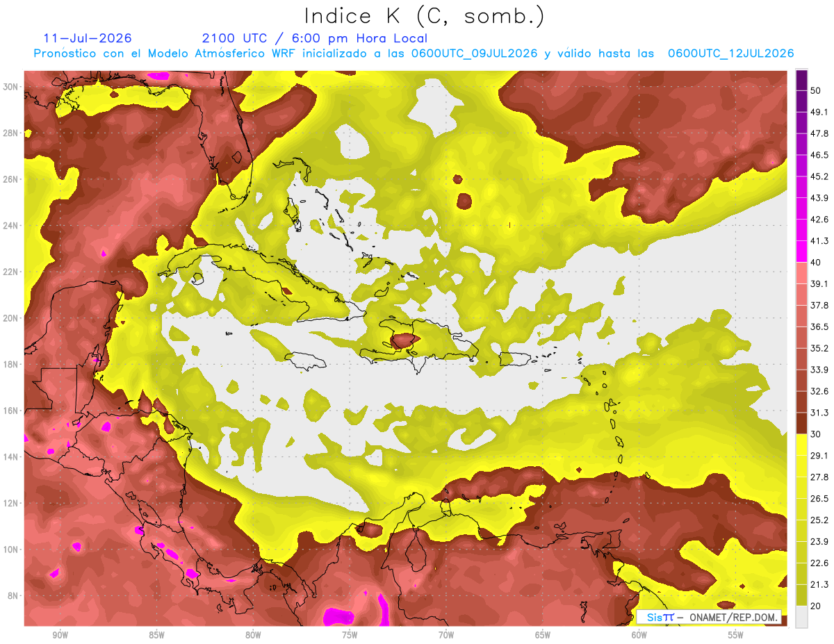The image size is (834, 644).
Task: Click the '28N' latitude label
Action: 11,133
